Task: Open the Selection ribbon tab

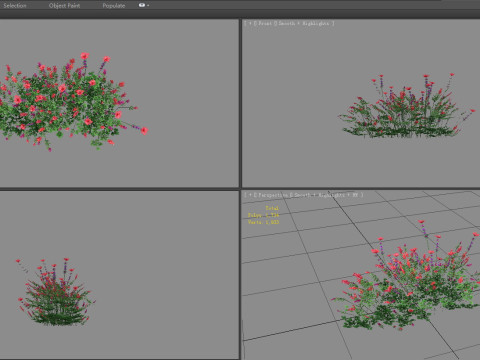Action: (x=15, y=5)
